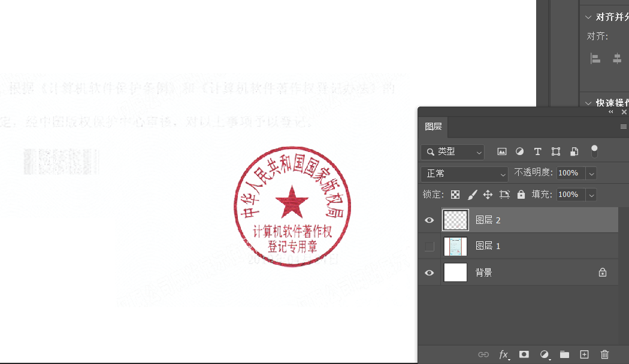This screenshot has height=364, width=629.
Task: Open the 不透明度 opacity slider dropdown
Action: point(591,173)
